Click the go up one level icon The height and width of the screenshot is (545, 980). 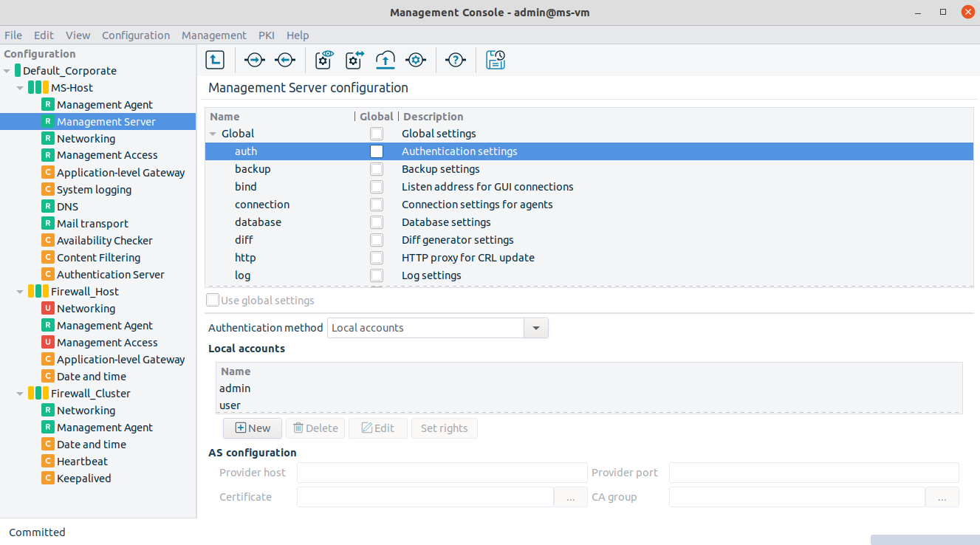click(x=215, y=60)
